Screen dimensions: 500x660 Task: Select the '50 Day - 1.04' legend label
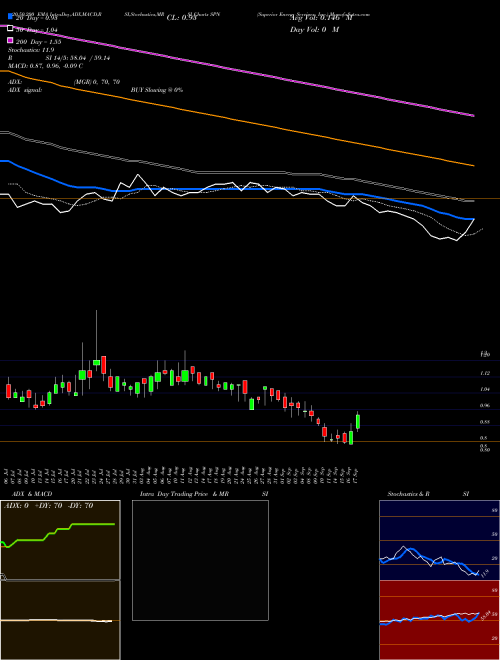36,30
